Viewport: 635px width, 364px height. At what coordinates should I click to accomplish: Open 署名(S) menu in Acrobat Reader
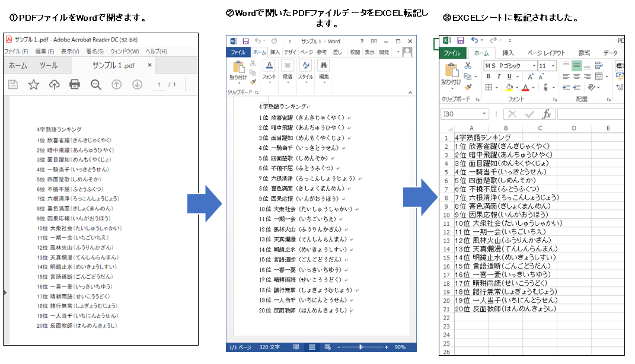coord(95,52)
